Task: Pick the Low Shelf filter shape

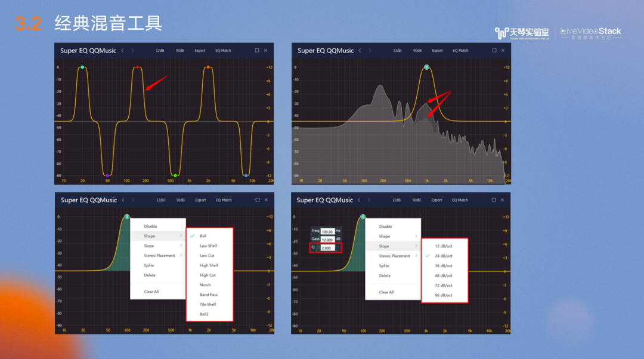Action: click(209, 246)
